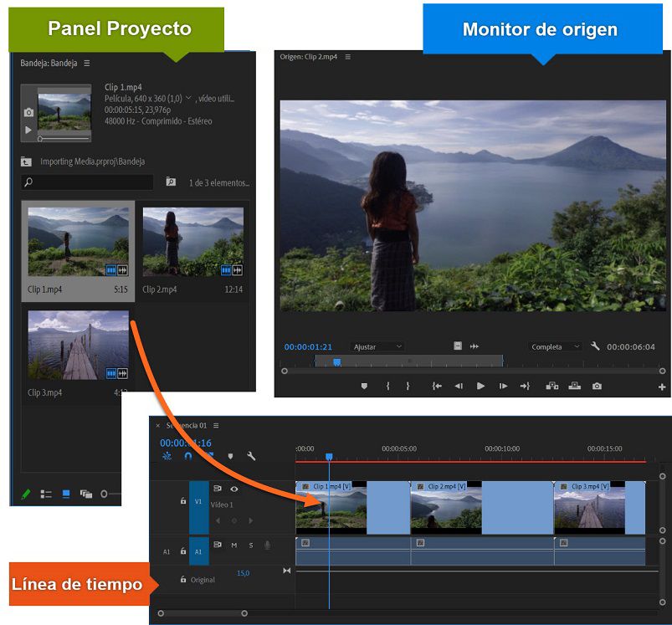Click Drag Audio Only waveform icon
This screenshot has width=672, height=625.
point(474,346)
